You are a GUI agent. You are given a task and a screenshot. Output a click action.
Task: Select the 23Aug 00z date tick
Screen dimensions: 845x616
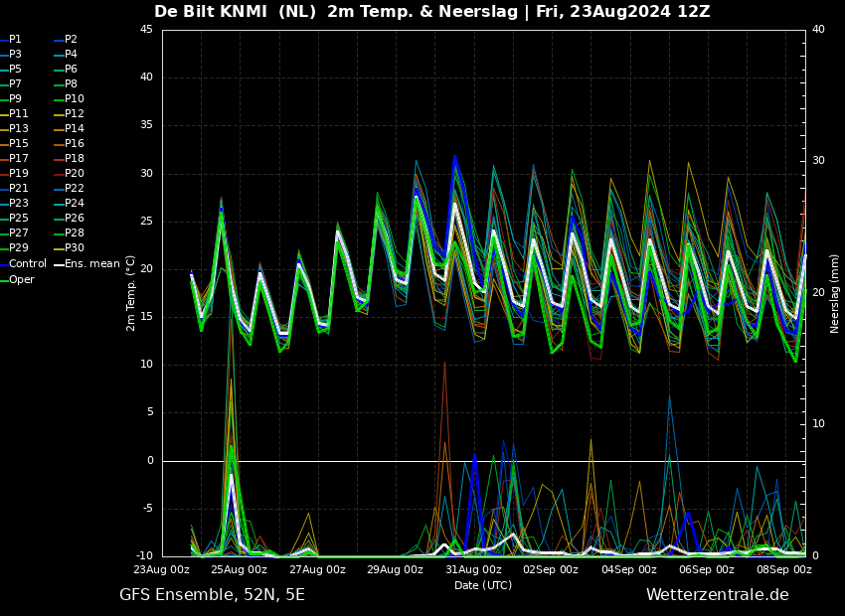(x=162, y=570)
